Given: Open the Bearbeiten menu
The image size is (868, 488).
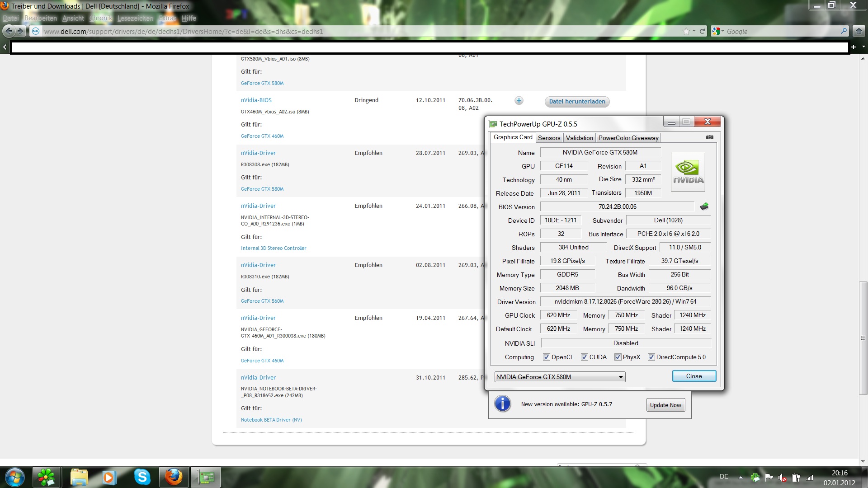Looking at the screenshot, I should click(41, 18).
